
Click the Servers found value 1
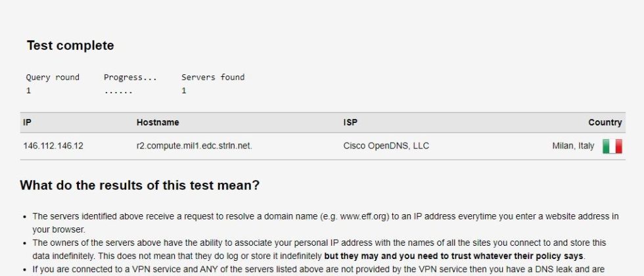[x=184, y=91]
